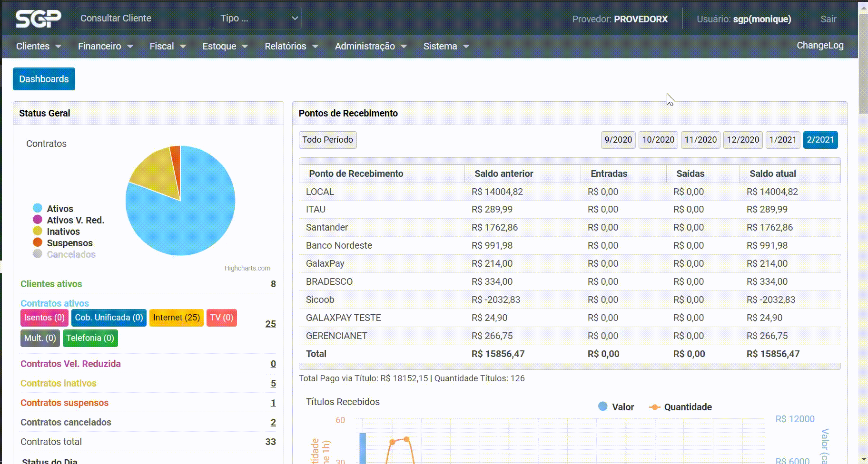This screenshot has width=868, height=464.
Task: Open the Contratos Vel. Reduzida count 0
Action: tap(273, 364)
